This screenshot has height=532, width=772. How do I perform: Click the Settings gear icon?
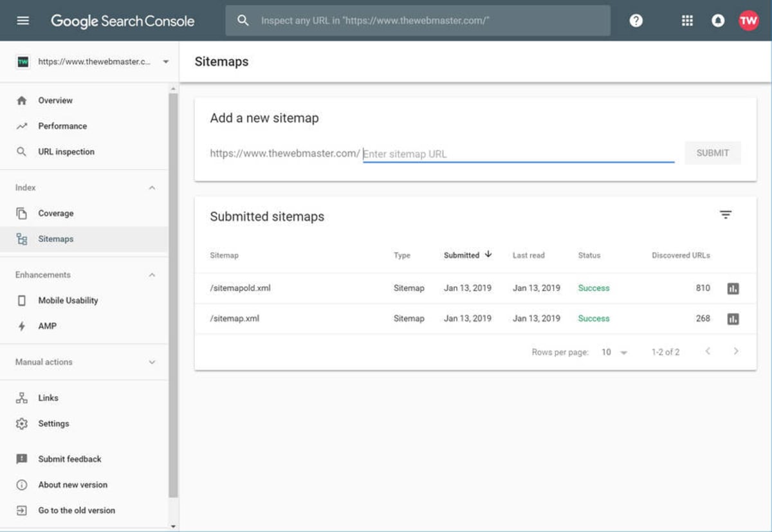point(22,424)
